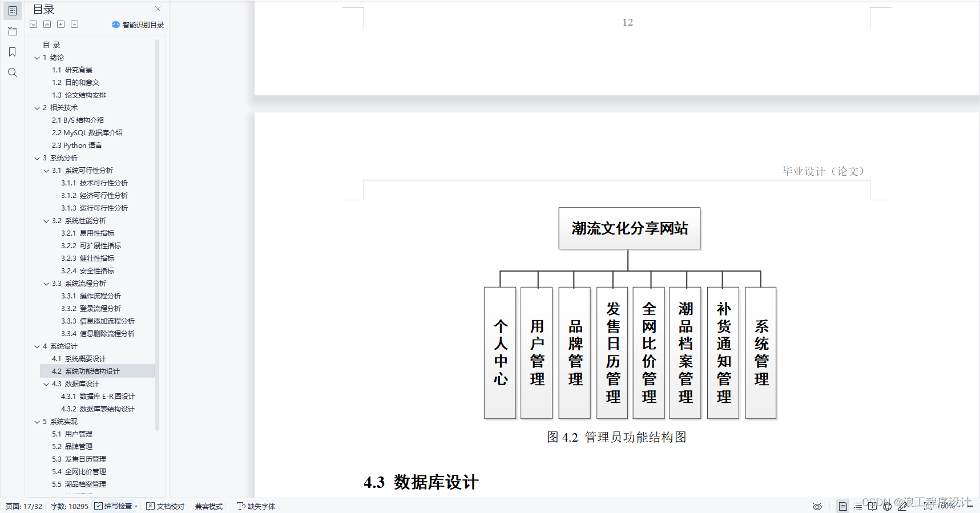Collapse the '5 系统实现' outline section
The width and height of the screenshot is (980, 513).
(37, 422)
